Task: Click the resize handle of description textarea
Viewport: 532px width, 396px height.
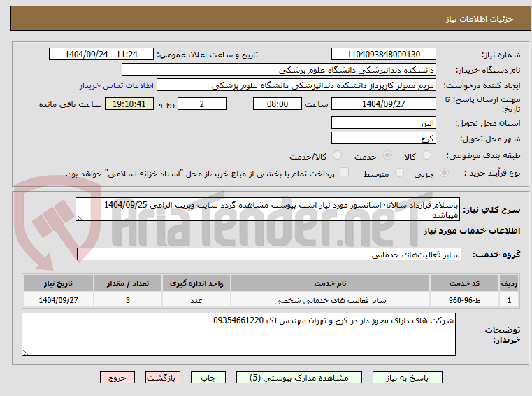Action: pos(79,218)
